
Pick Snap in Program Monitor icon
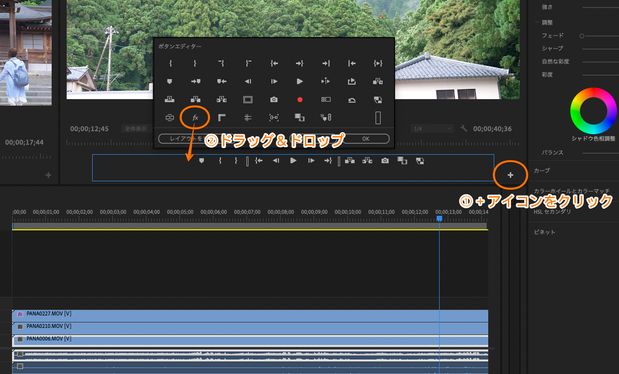tap(274, 118)
